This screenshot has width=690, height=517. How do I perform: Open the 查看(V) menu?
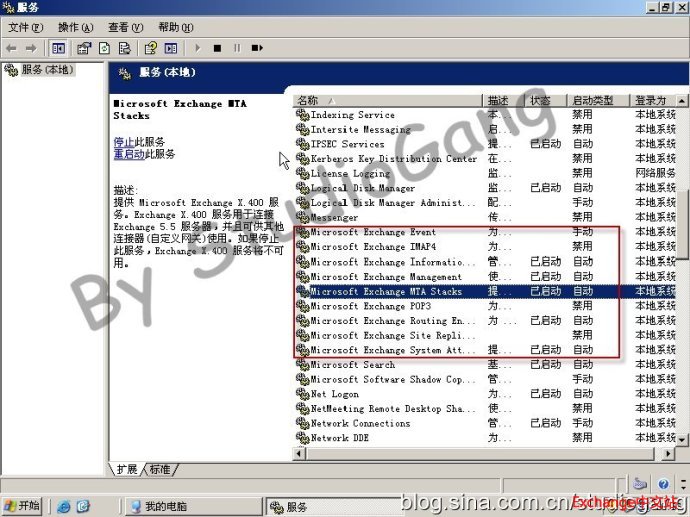[125, 27]
